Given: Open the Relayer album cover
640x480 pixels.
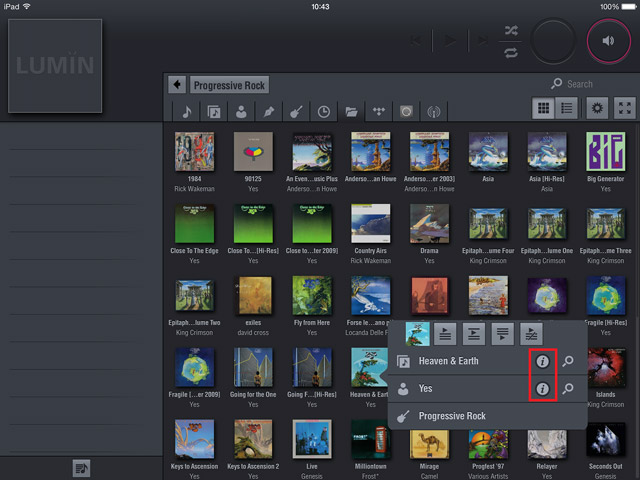Looking at the screenshot, I should coord(547,442).
